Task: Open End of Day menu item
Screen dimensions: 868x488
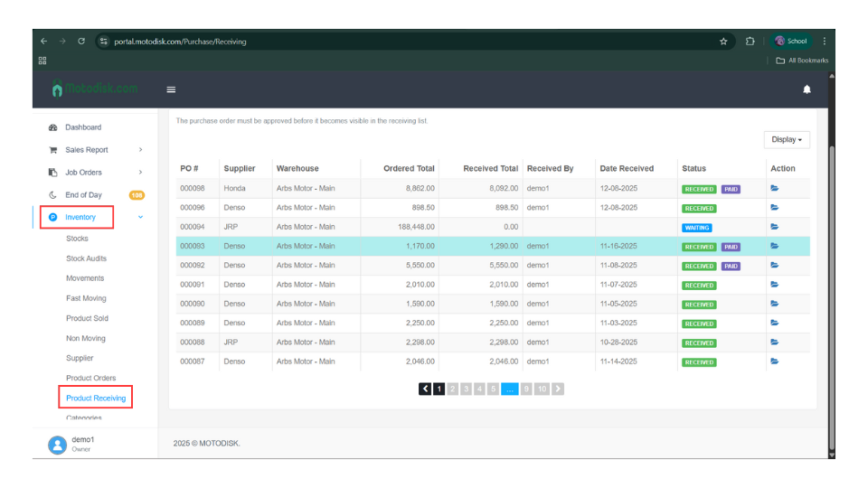Action: coord(83,195)
